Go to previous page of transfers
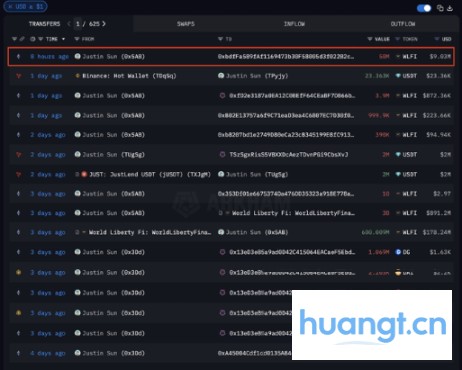Viewport: 462px width, 370px height. point(69,24)
